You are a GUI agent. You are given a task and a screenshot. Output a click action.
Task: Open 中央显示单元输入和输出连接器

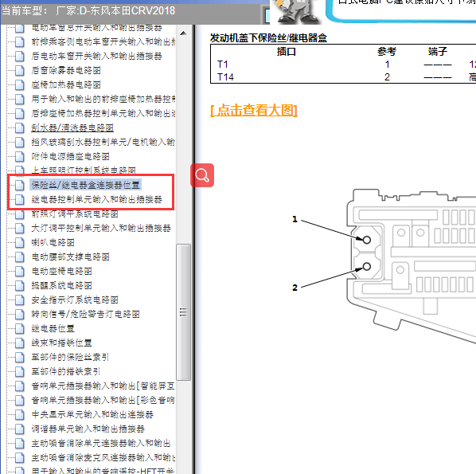pyautogui.click(x=92, y=414)
